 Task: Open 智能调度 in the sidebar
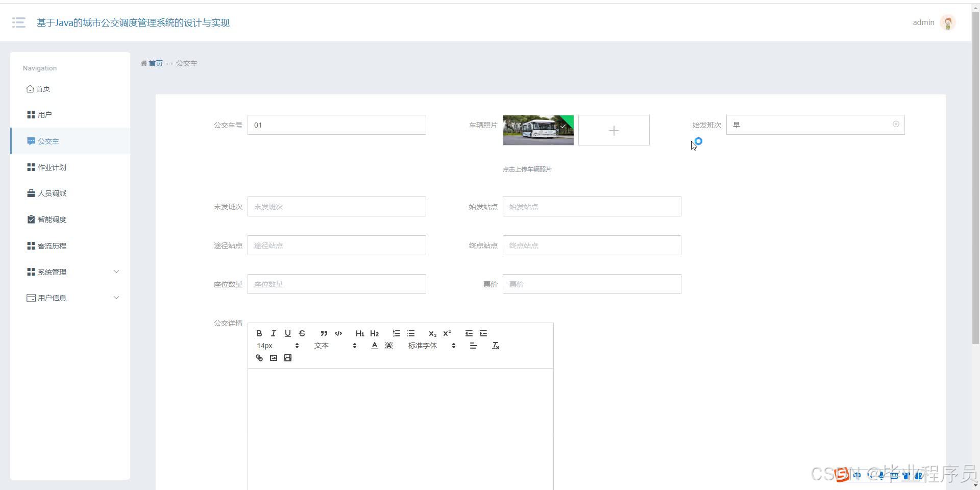pyautogui.click(x=70, y=219)
